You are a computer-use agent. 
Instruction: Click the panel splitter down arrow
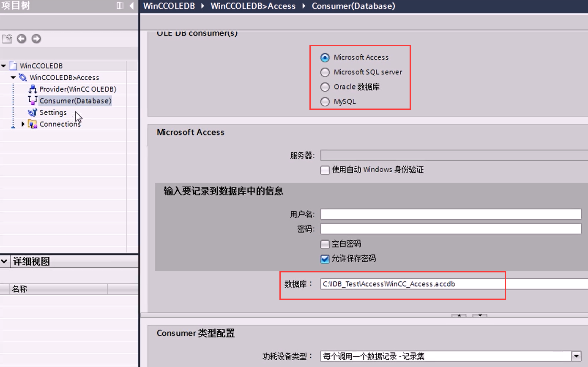[x=480, y=315]
